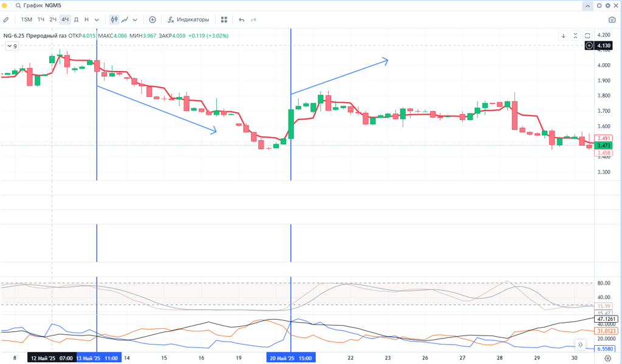Jump to latest bar with double-arrow button
Viewport: 622px width, 364px height.
click(x=580, y=345)
